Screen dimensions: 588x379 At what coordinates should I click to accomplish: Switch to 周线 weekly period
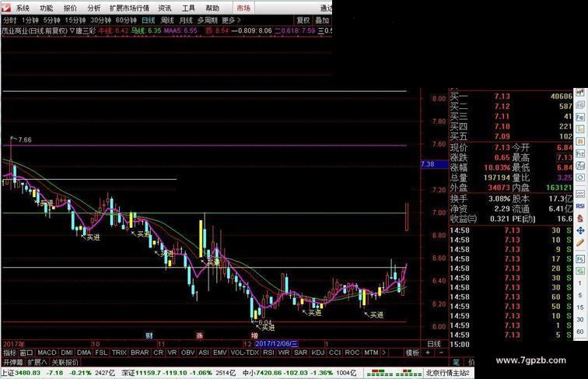point(167,20)
